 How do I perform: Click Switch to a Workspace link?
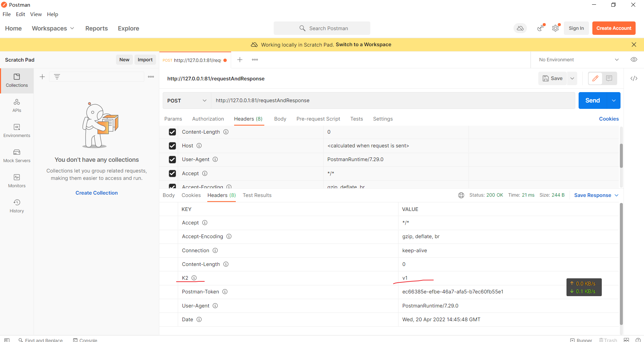(364, 45)
